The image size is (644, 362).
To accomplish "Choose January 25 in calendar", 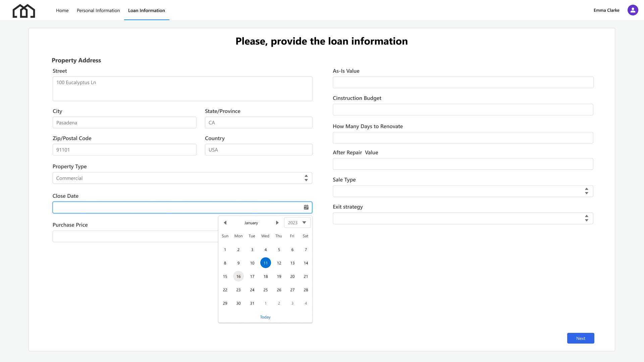I will (266, 290).
